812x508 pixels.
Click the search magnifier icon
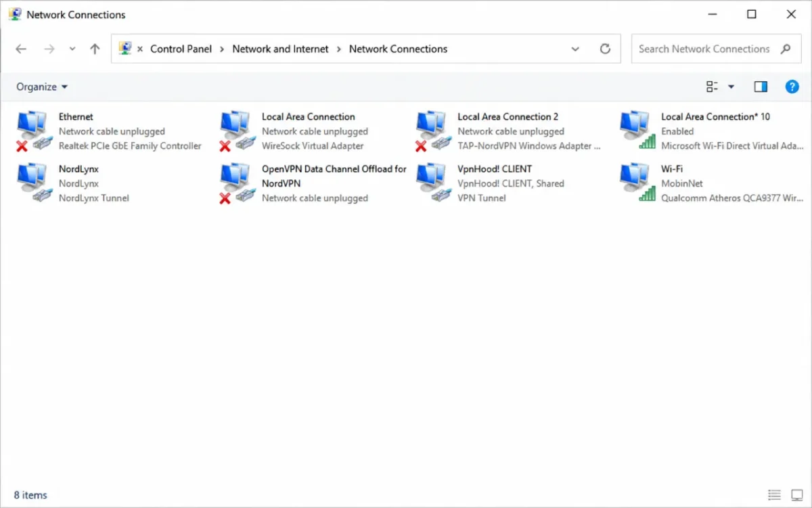[x=786, y=49]
